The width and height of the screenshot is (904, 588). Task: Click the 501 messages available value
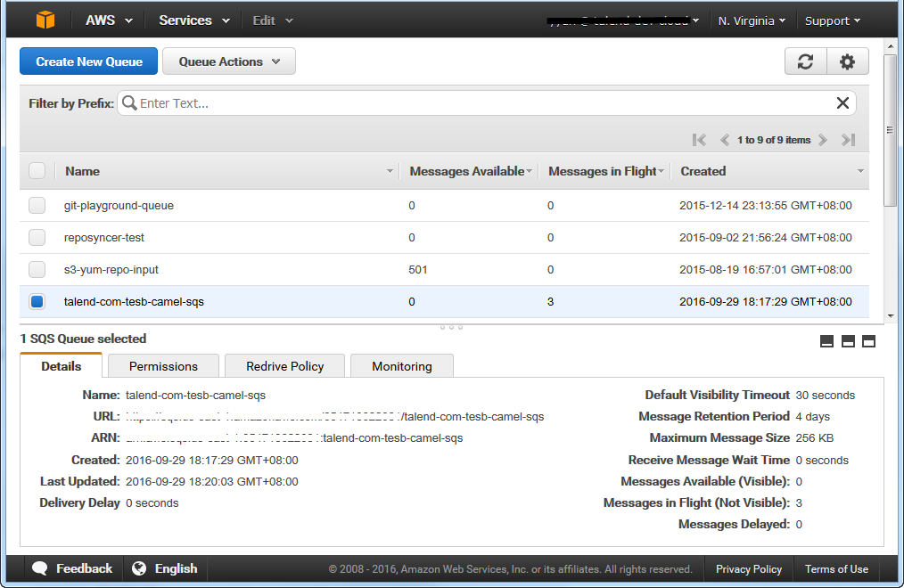418,270
